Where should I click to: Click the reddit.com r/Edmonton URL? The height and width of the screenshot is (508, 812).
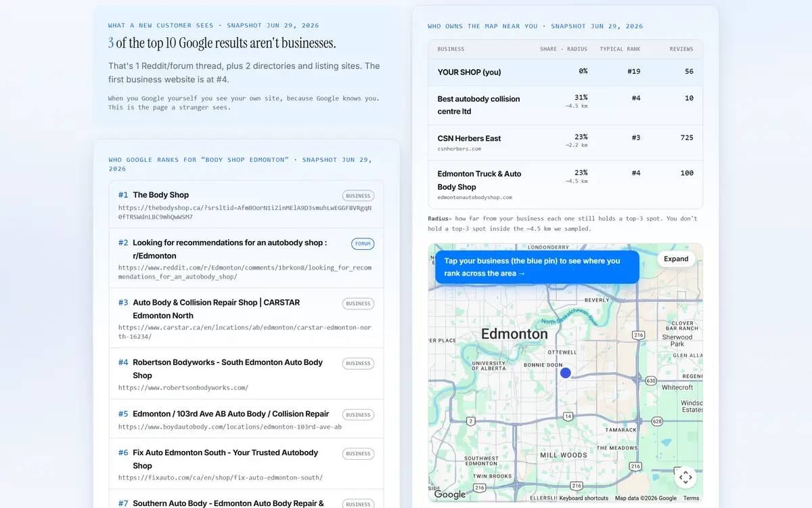[245, 272]
